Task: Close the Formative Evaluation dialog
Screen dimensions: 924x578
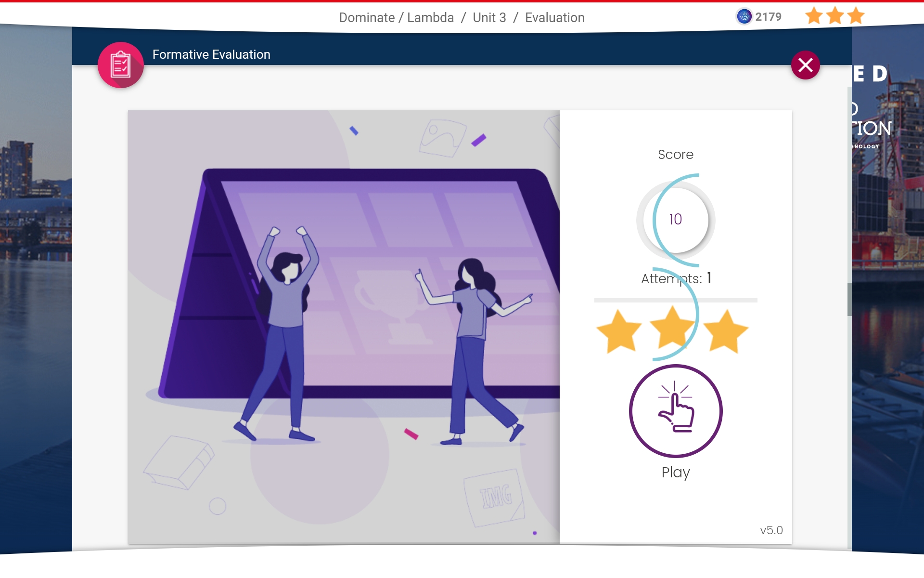Action: point(805,65)
